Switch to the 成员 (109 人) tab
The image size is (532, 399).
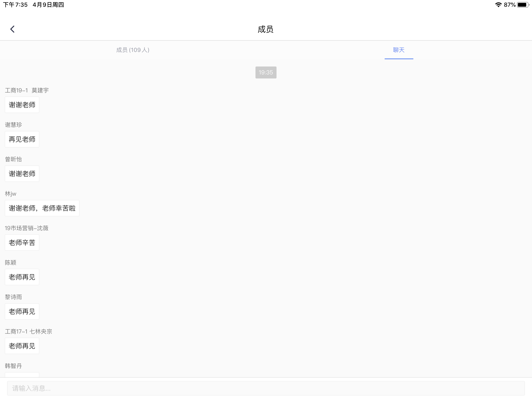(x=133, y=50)
